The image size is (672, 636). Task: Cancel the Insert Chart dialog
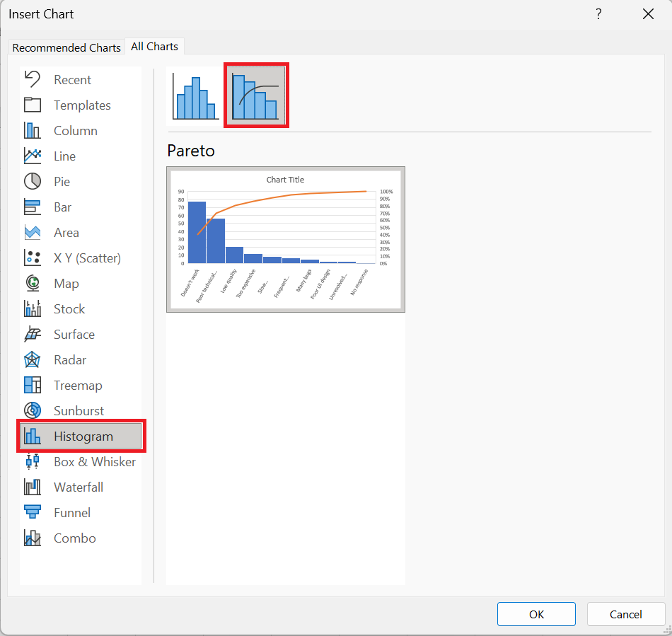626,614
